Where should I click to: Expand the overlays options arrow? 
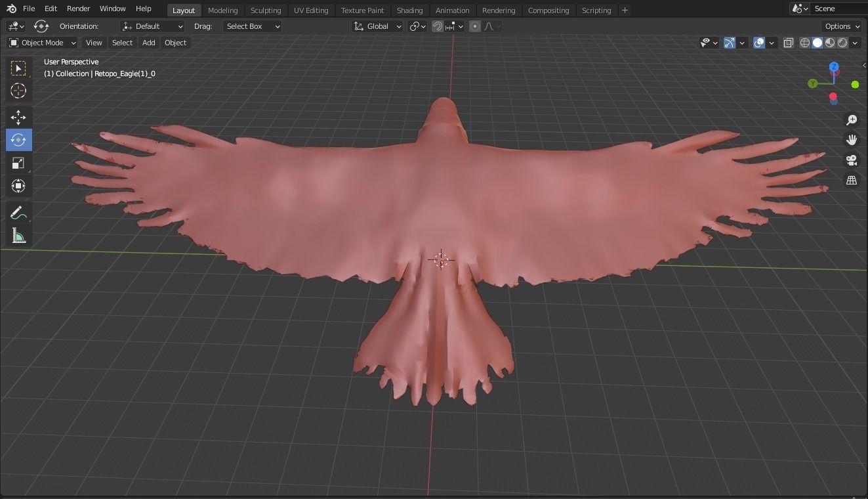772,43
